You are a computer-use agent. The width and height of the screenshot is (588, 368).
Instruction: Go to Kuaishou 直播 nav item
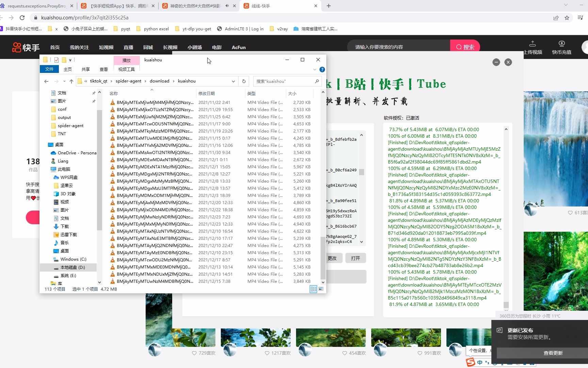(128, 47)
